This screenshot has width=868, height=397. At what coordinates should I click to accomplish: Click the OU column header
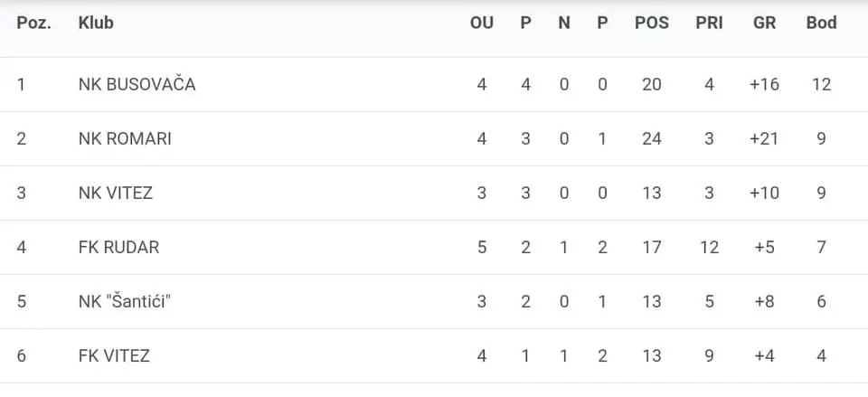point(482,23)
